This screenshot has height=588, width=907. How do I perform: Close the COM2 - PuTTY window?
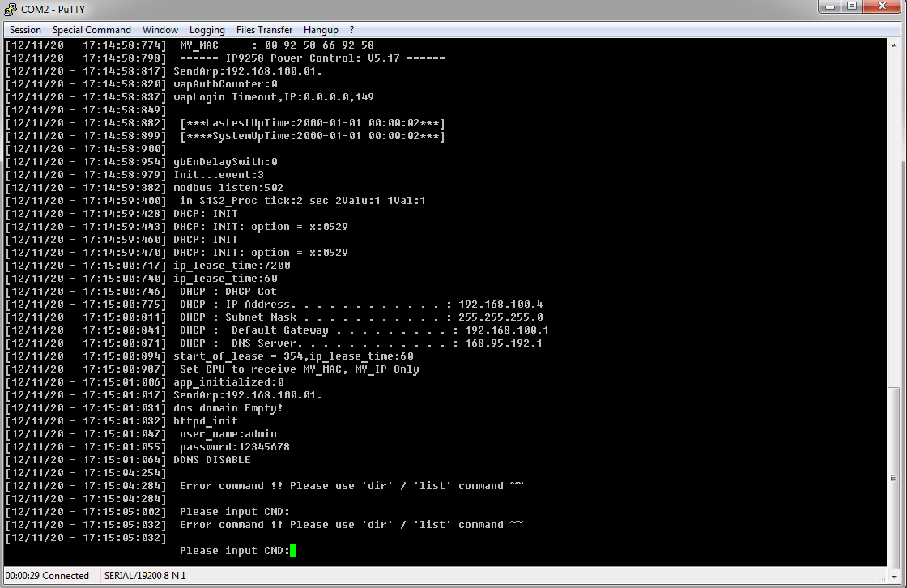[x=882, y=6]
